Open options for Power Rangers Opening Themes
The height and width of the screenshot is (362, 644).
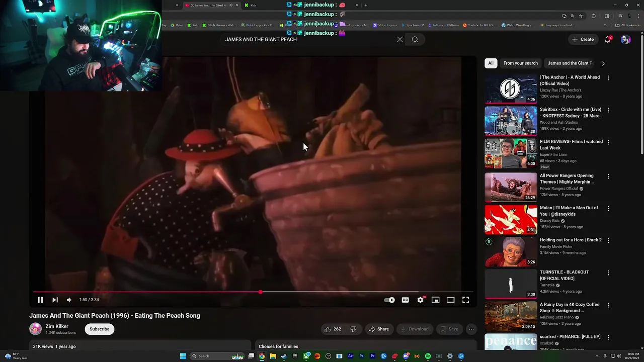[608, 176]
